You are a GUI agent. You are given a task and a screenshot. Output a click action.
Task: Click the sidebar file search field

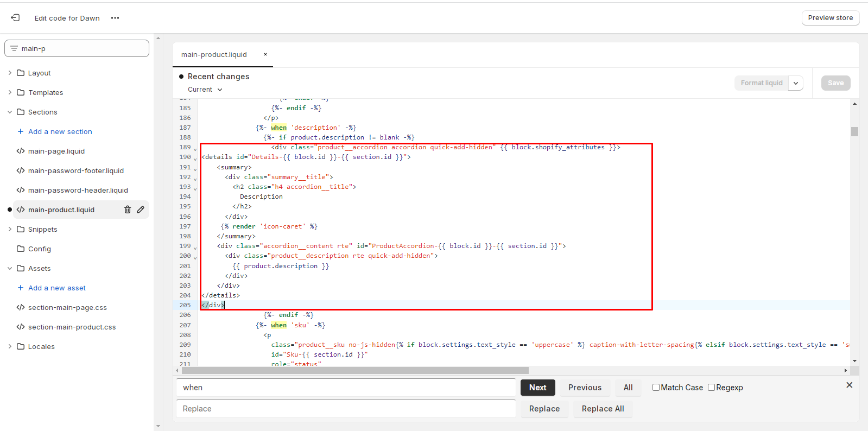pyautogui.click(x=77, y=48)
